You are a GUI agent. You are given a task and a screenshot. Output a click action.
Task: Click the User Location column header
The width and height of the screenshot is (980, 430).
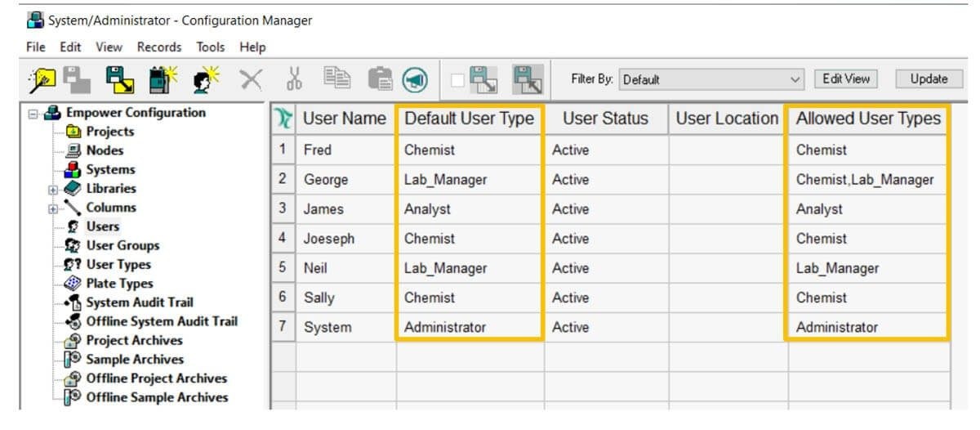[727, 119]
